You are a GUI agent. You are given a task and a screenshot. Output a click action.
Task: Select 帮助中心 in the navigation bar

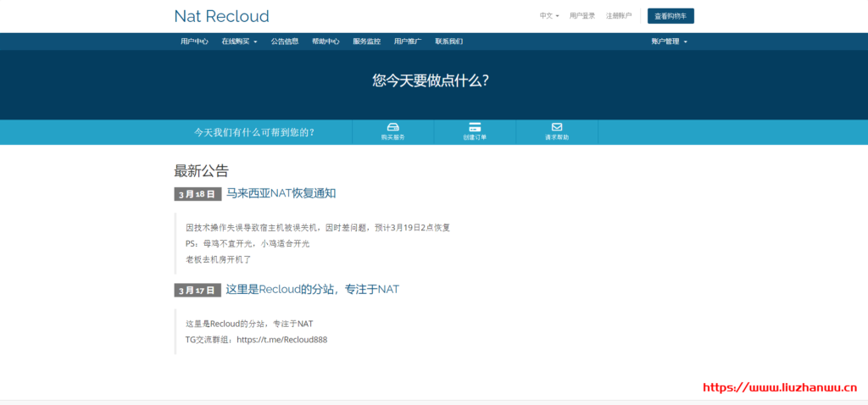[x=325, y=41]
